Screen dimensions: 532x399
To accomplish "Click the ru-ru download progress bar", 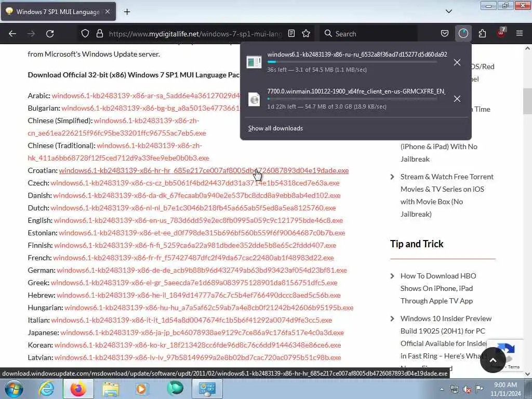I will click(352, 62).
